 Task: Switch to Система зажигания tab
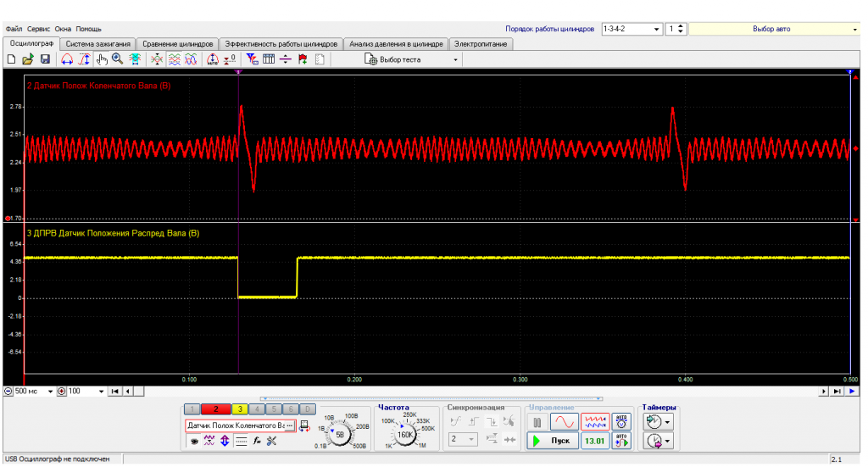point(98,44)
